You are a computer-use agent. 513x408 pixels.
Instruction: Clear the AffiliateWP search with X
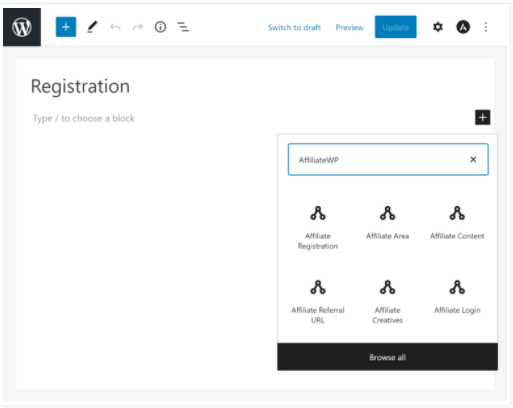tap(473, 160)
